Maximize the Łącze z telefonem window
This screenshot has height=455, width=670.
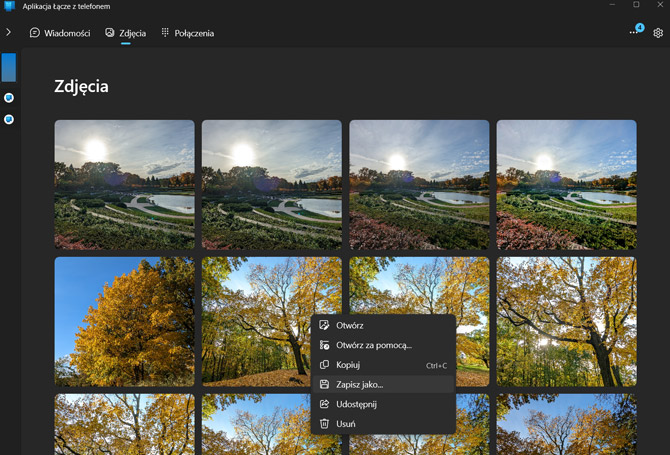[x=636, y=5]
